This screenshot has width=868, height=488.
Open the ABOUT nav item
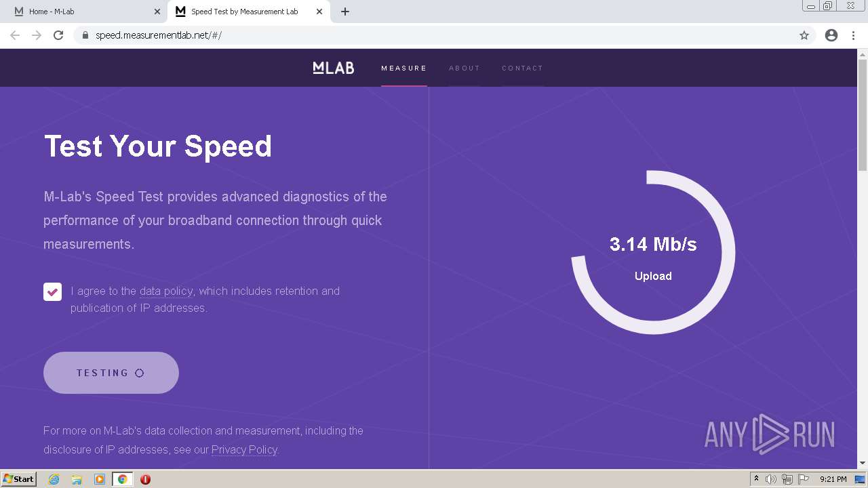point(465,68)
